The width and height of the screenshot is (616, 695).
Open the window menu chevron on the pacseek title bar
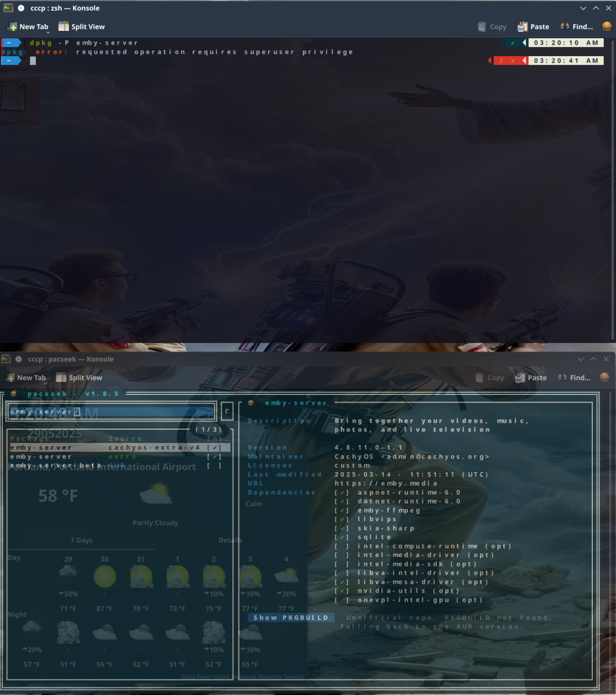581,359
